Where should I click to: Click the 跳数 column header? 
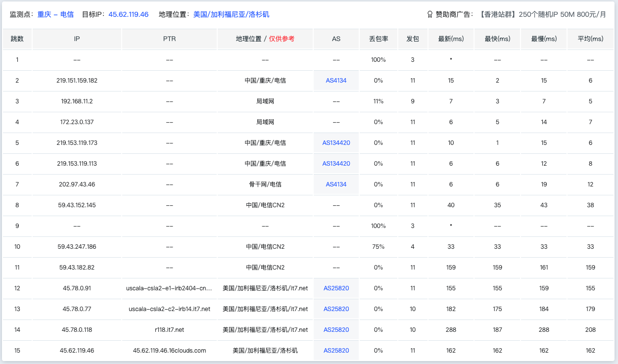(x=17, y=39)
